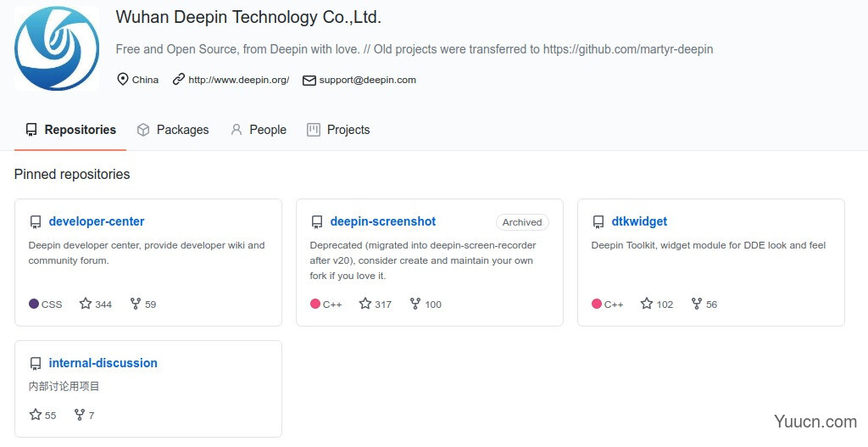Open the deepin-screenshot repository
The width and height of the screenshot is (868, 447).
(383, 221)
